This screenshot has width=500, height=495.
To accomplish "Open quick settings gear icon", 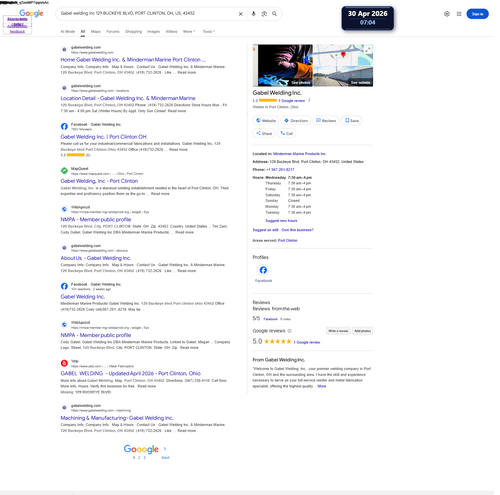I will pyautogui.click(x=447, y=14).
